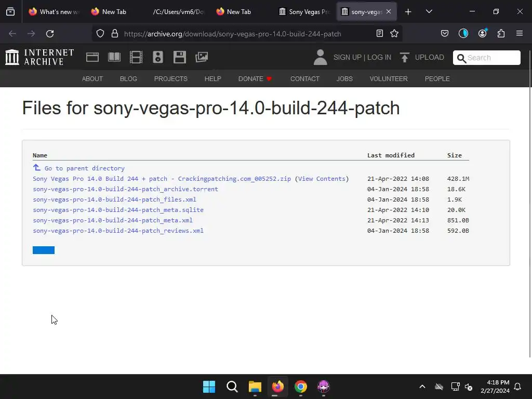This screenshot has width=532, height=399.
Task: Click the Internet Archive logo
Action: (x=39, y=57)
